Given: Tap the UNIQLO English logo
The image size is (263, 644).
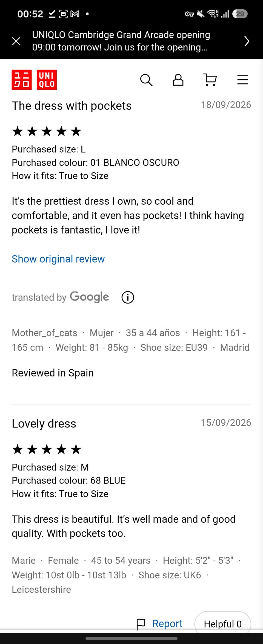Looking at the screenshot, I should point(47,80).
